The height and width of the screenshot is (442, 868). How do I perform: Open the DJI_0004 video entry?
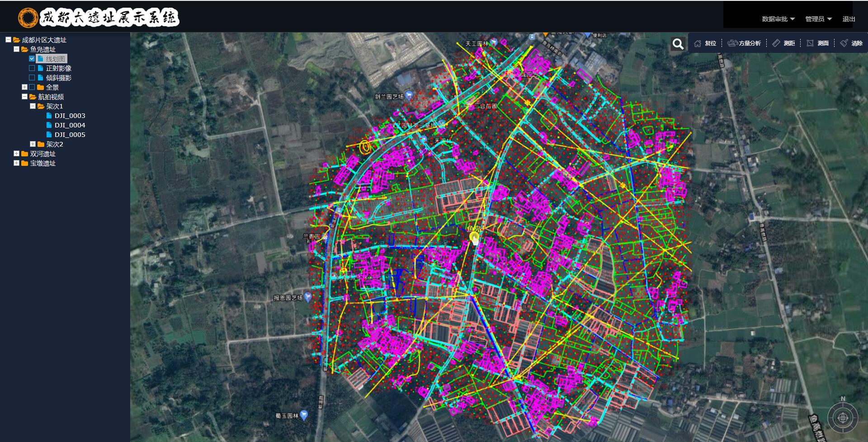point(70,125)
